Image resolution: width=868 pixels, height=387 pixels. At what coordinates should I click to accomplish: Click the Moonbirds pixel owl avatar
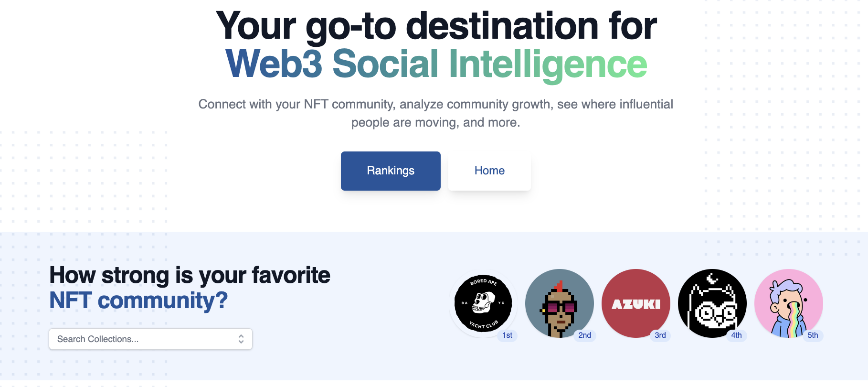[x=712, y=303]
